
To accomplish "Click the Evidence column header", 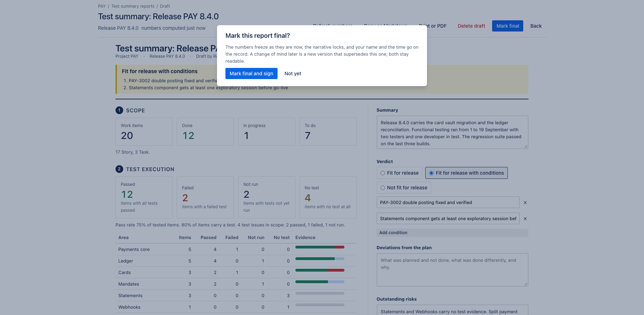I will point(305,237).
